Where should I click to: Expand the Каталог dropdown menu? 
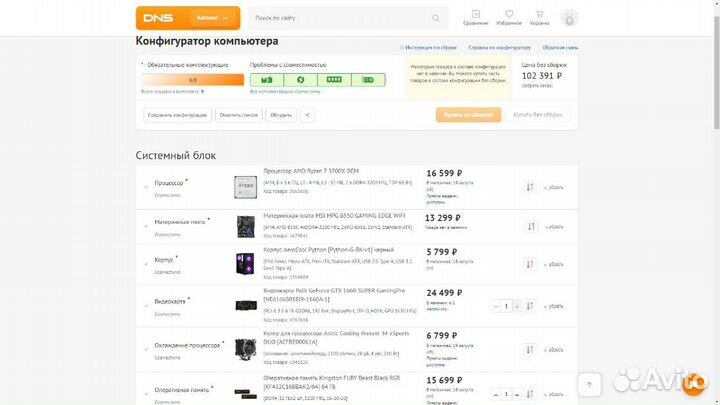click(213, 18)
